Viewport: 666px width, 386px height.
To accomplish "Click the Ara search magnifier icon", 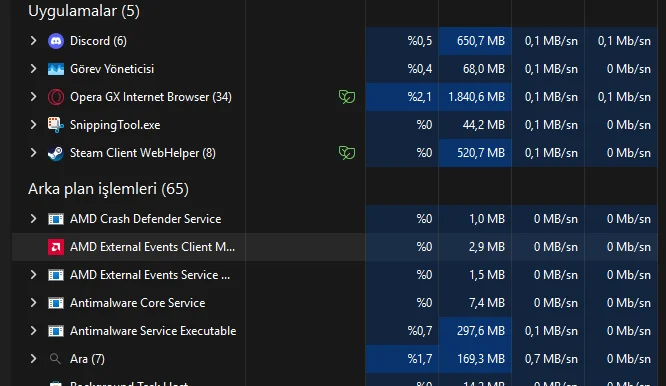I will pyautogui.click(x=55, y=359).
